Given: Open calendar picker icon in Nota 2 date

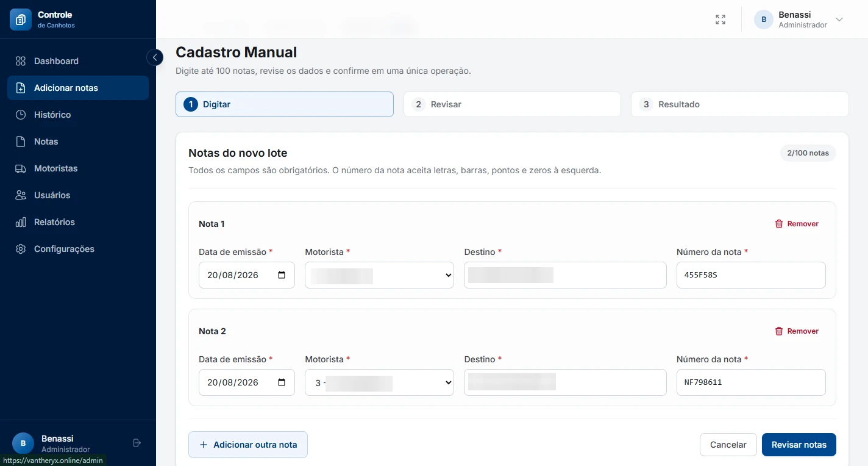Looking at the screenshot, I should tap(282, 382).
